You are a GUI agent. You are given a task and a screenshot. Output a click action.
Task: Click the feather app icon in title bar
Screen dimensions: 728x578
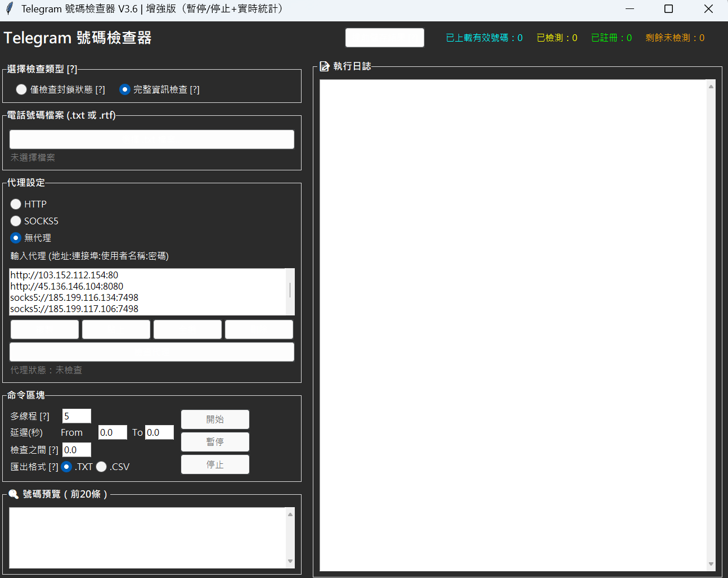tap(9, 8)
